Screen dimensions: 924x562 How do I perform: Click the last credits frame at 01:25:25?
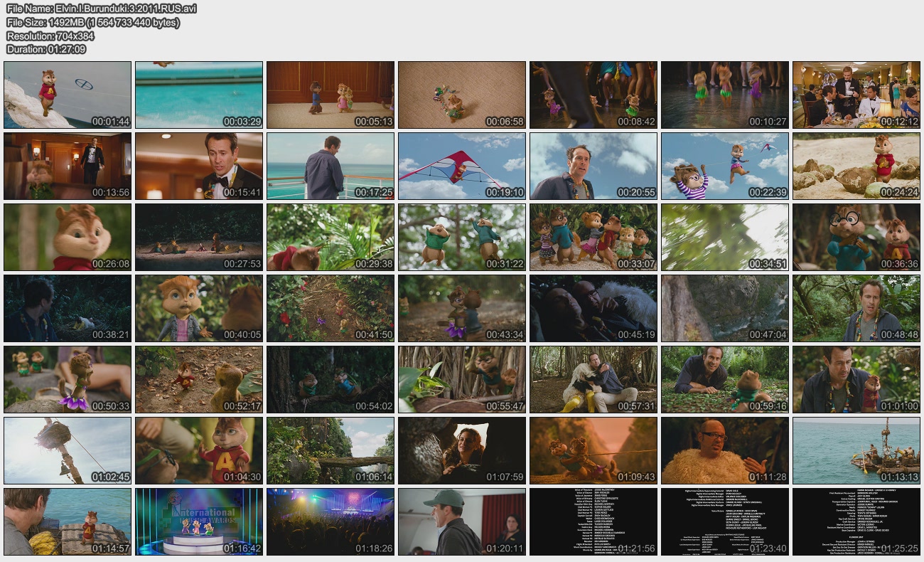click(x=856, y=521)
